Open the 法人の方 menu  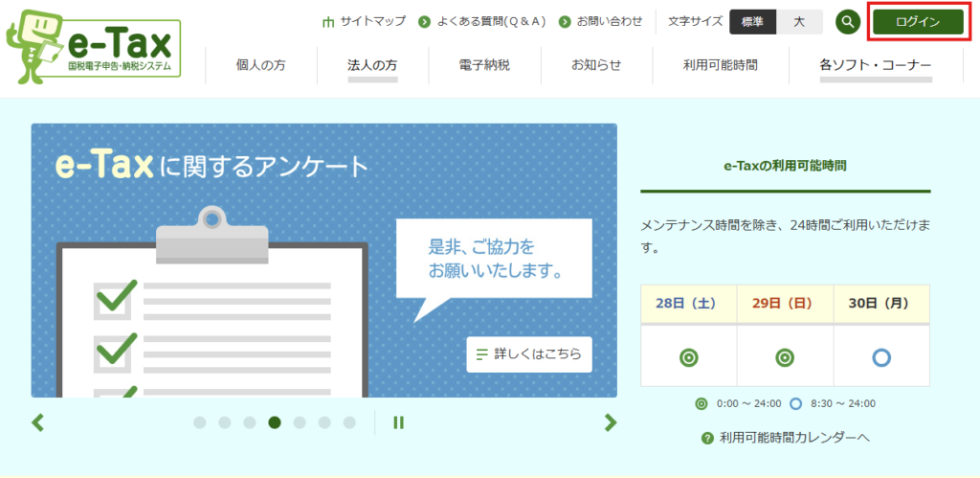pyautogui.click(x=372, y=65)
